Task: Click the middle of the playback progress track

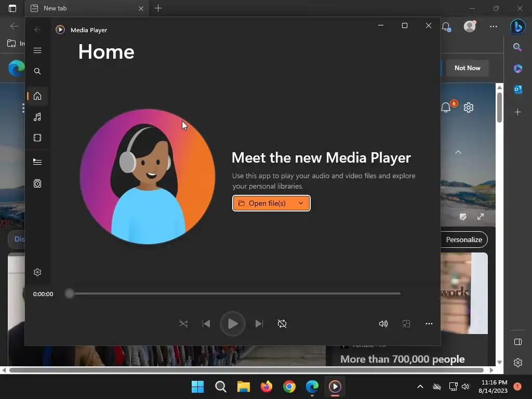Action: click(x=233, y=294)
